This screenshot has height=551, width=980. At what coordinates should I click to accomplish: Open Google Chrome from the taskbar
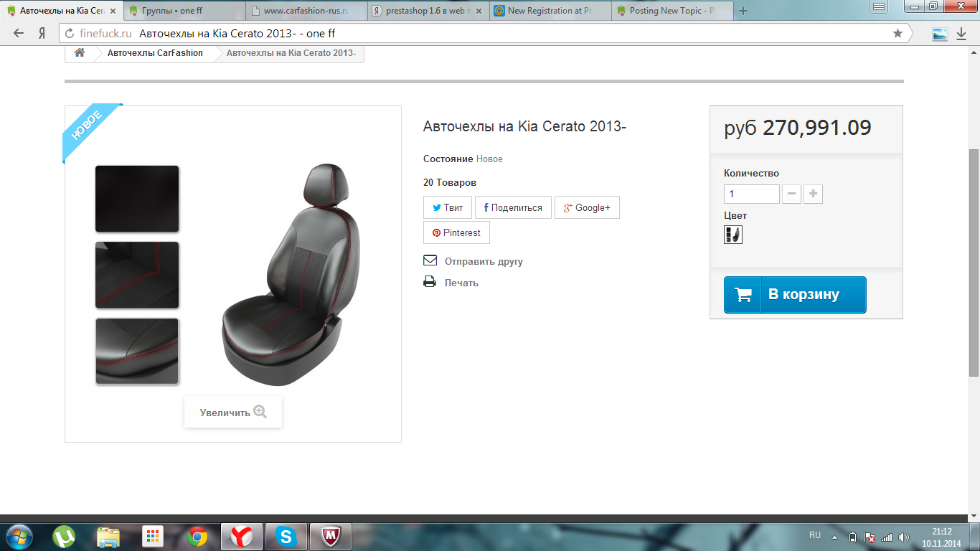[197, 536]
